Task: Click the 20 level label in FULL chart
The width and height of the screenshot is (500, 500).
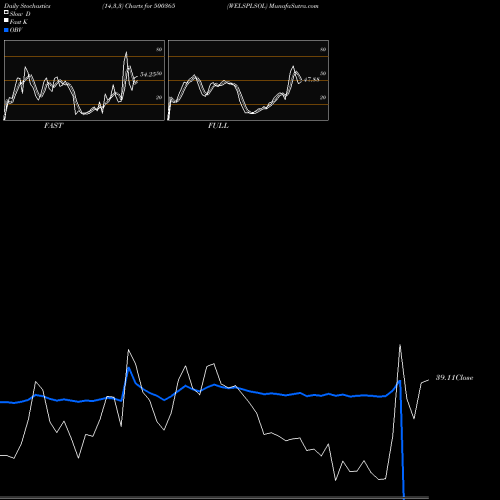Action: point(323,98)
